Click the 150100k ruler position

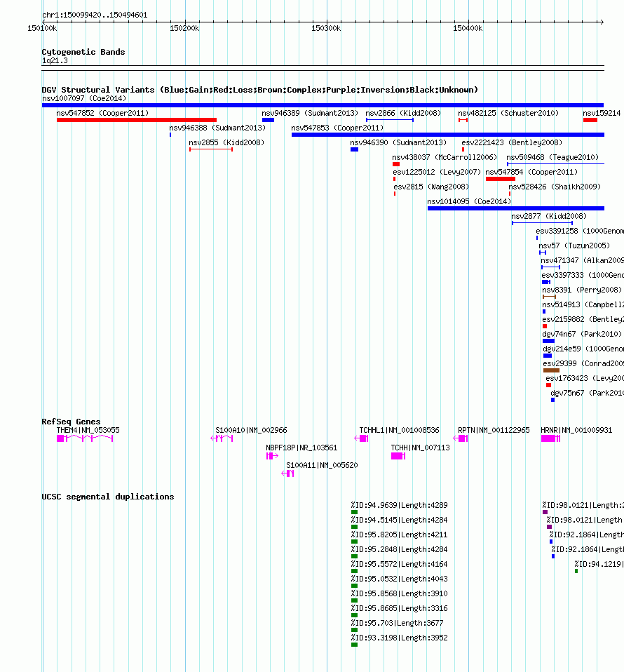(x=42, y=28)
